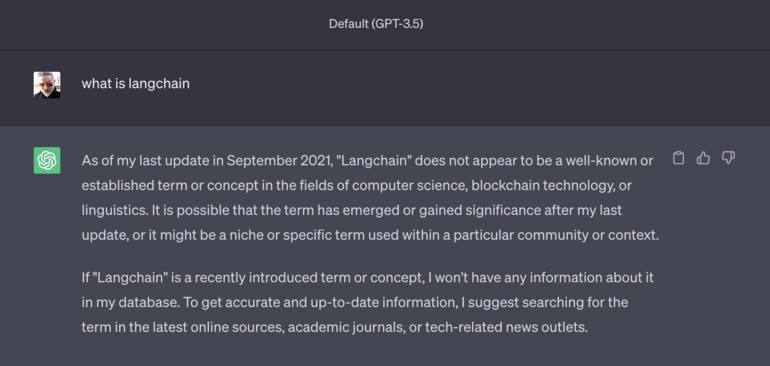Mark the response with thumbs down
770x366 pixels.
tap(728, 158)
